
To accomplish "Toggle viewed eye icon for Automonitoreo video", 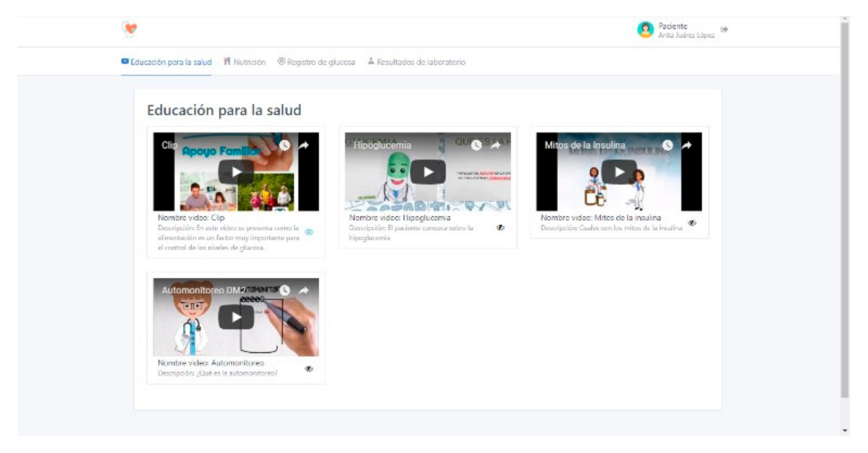I will 309,369.
